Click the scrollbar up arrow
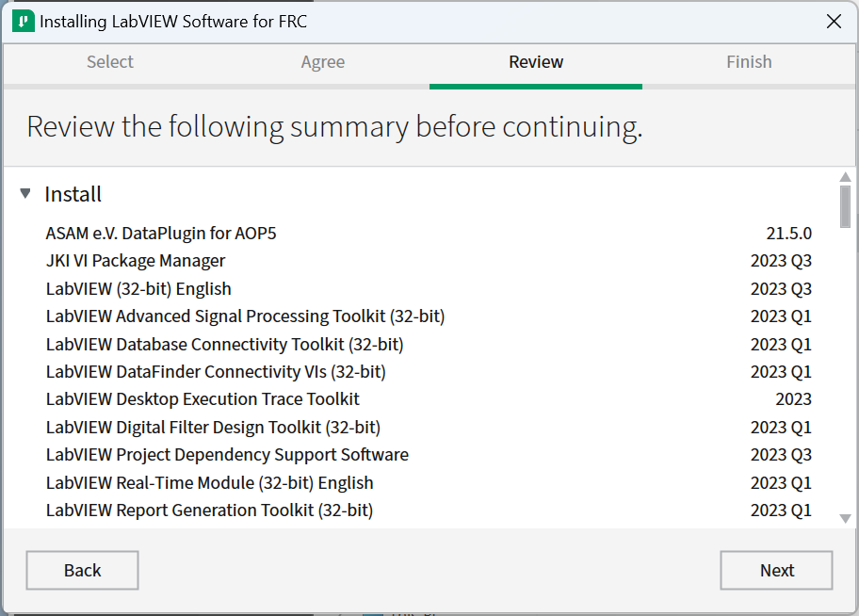 click(x=845, y=176)
